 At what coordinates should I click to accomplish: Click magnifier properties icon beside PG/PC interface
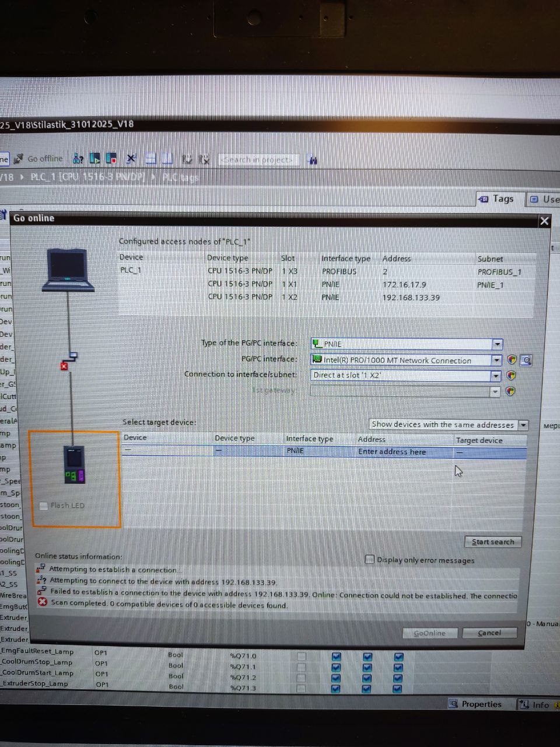click(x=526, y=360)
